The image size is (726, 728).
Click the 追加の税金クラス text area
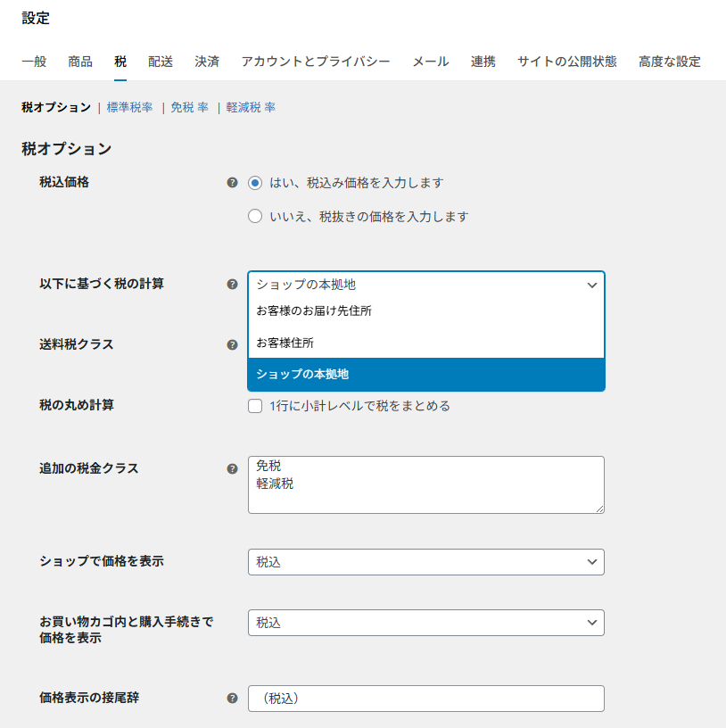[x=425, y=484]
